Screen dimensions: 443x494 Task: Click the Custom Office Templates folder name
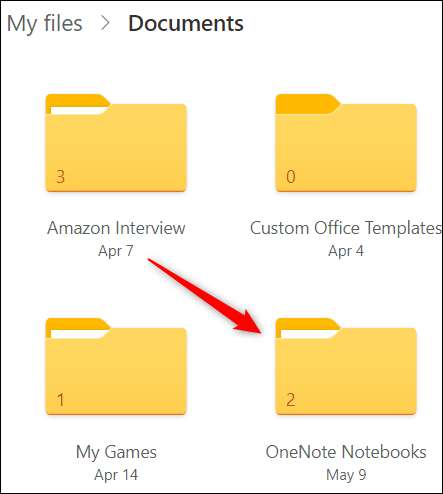click(346, 228)
